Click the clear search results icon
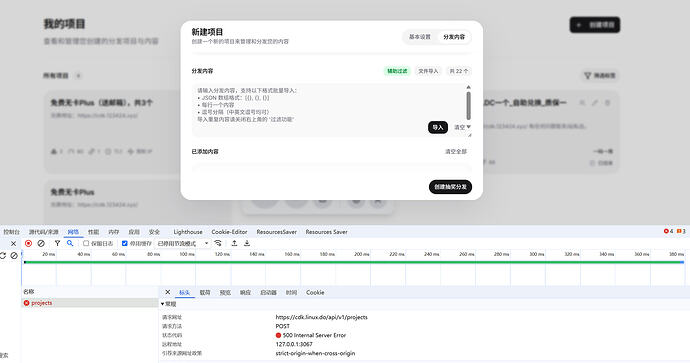This screenshot has height=363, width=690. (14, 255)
